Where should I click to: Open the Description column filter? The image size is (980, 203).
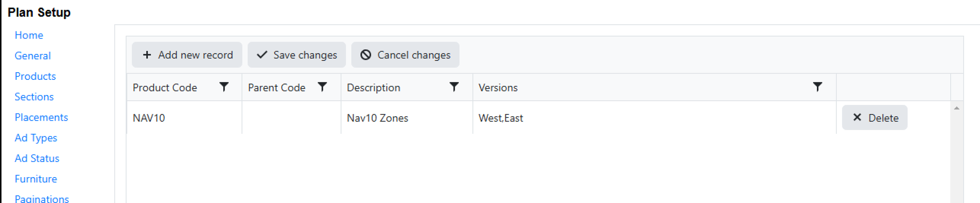[x=454, y=87]
